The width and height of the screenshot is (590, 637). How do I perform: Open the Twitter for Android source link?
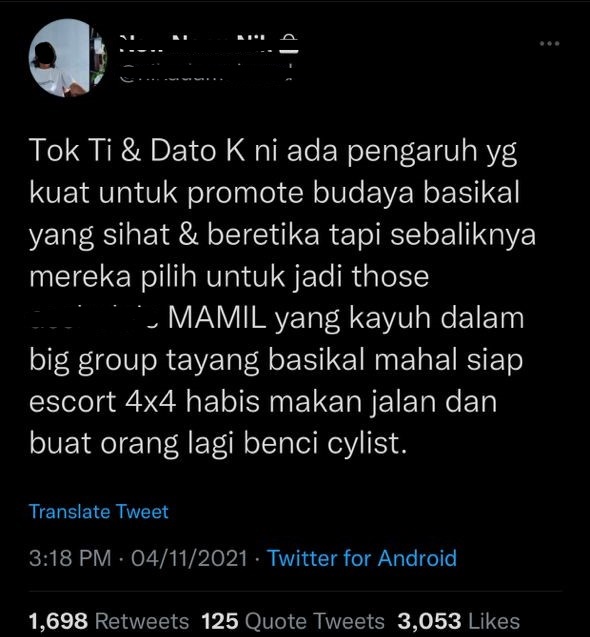tap(362, 558)
